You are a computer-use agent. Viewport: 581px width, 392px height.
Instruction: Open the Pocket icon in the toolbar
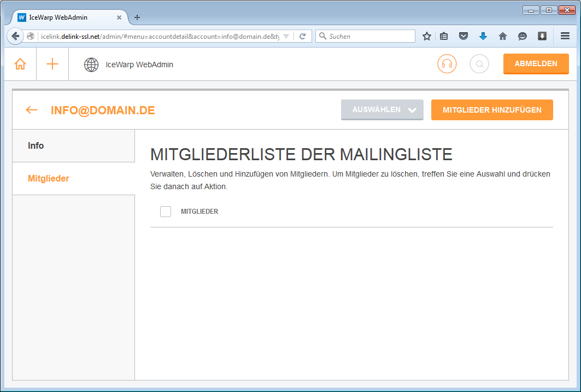[463, 36]
